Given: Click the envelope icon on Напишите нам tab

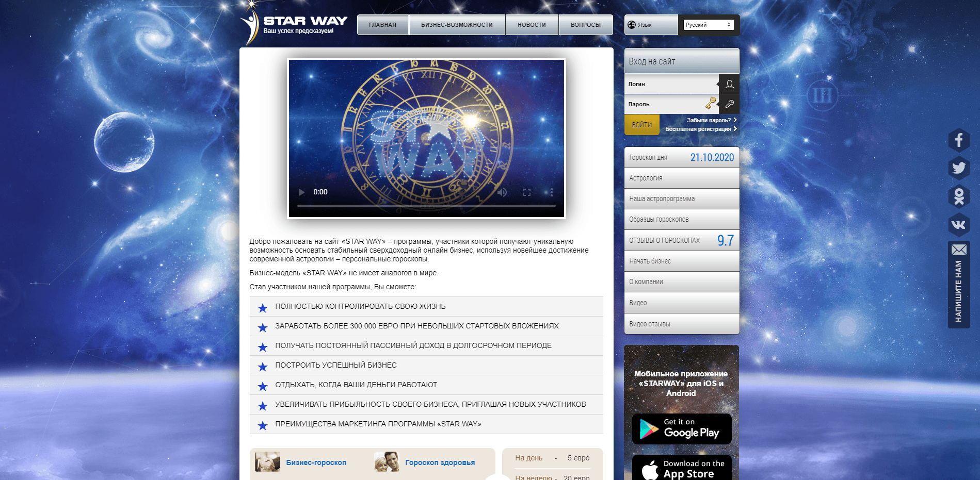Looking at the screenshot, I should point(959,251).
